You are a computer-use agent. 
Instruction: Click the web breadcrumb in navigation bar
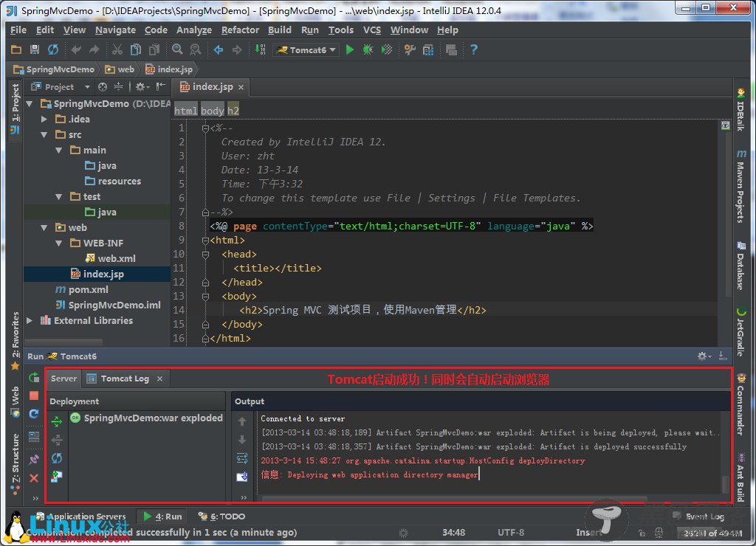click(120, 69)
